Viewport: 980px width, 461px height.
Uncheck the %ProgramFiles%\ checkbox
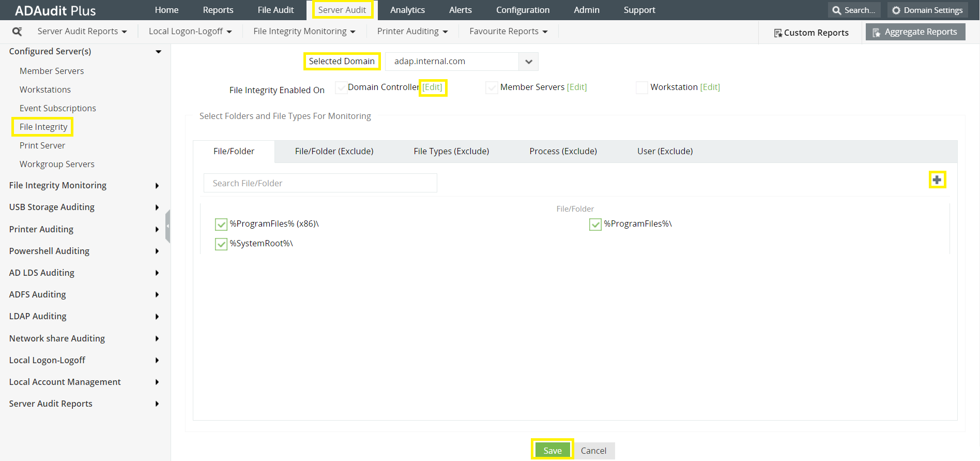[595, 224]
